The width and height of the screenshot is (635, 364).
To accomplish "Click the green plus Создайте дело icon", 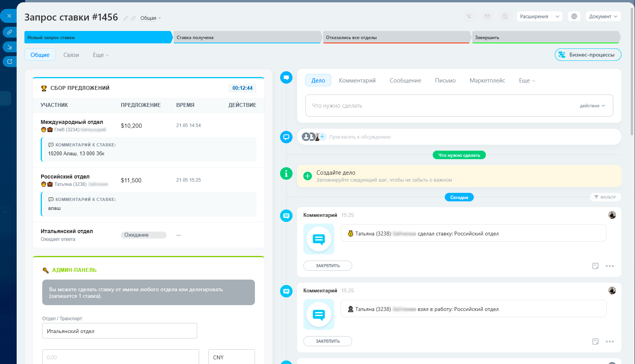I will click(308, 176).
